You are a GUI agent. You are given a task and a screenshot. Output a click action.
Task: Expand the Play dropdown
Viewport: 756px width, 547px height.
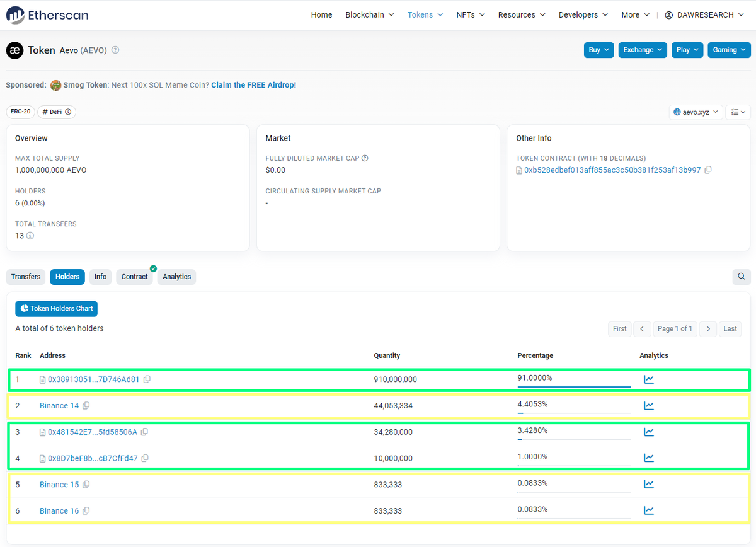(x=687, y=50)
